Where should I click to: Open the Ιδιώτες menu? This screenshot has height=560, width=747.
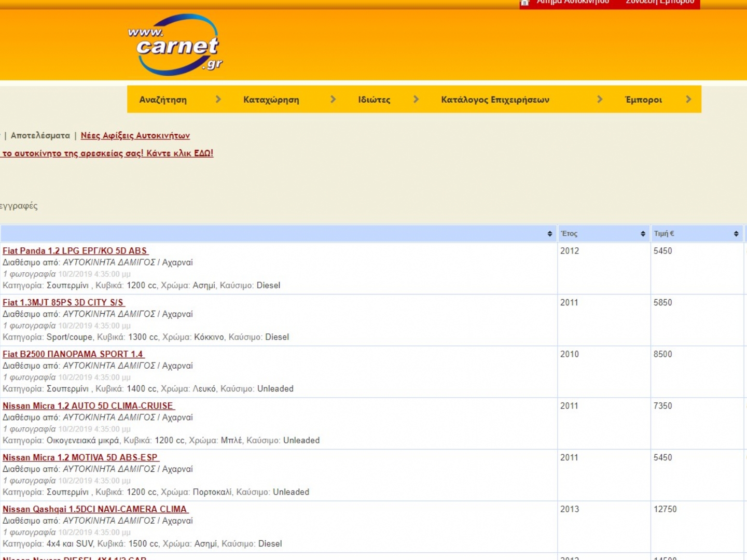coord(374,100)
